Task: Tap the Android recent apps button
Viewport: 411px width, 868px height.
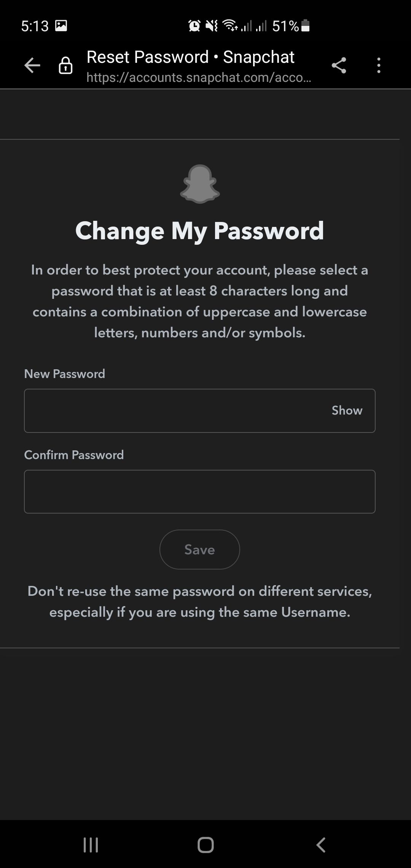Action: 91,844
